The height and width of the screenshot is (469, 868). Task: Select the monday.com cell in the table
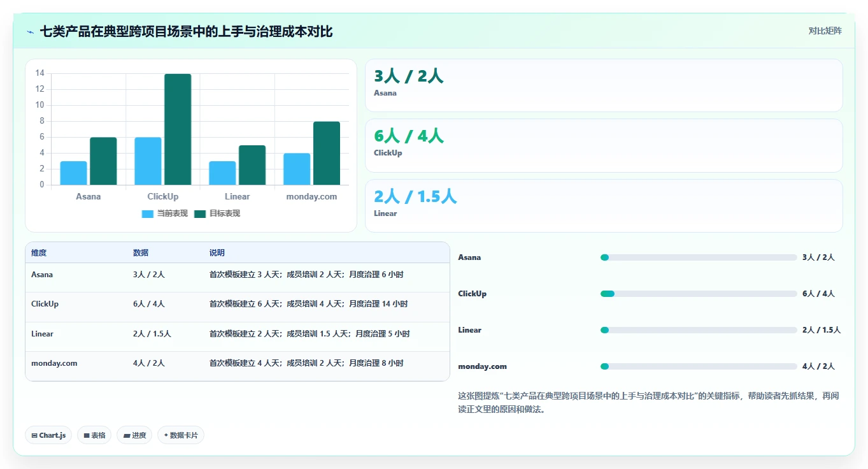(54, 363)
